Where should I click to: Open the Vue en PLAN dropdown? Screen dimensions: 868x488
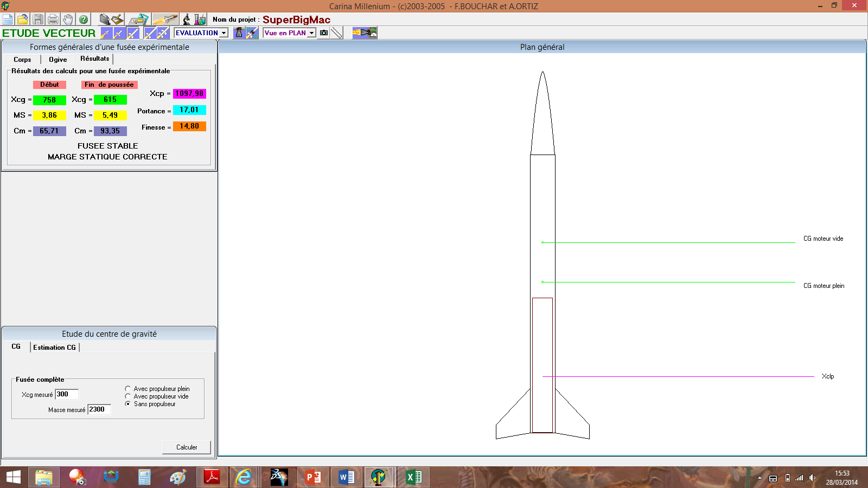tap(311, 33)
